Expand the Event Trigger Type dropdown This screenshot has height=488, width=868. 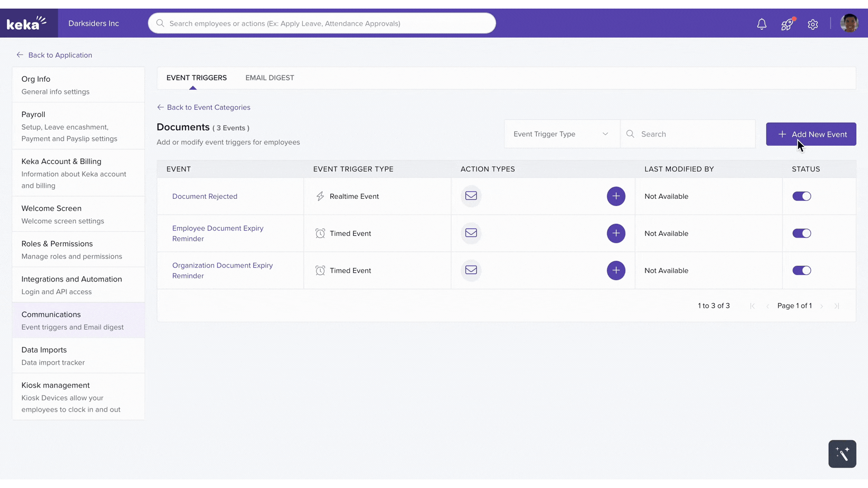tap(561, 134)
